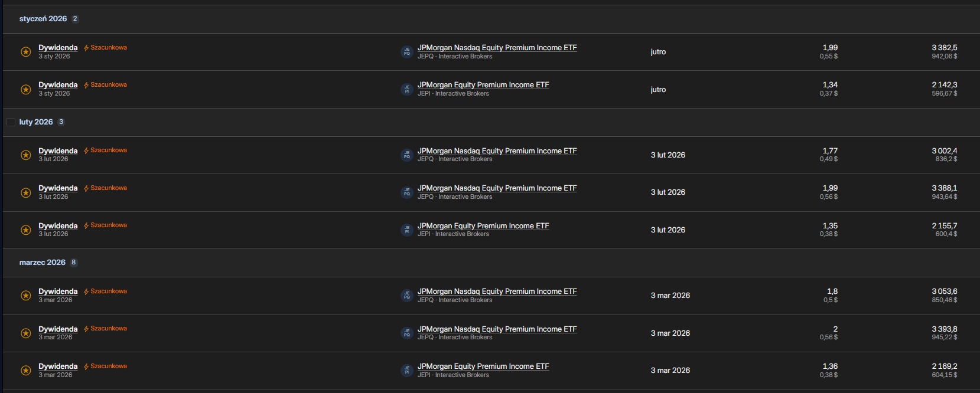Screen dimensions: 980x393
Task: Click the star icon on the March JEPI dividend
Action: 26,371
